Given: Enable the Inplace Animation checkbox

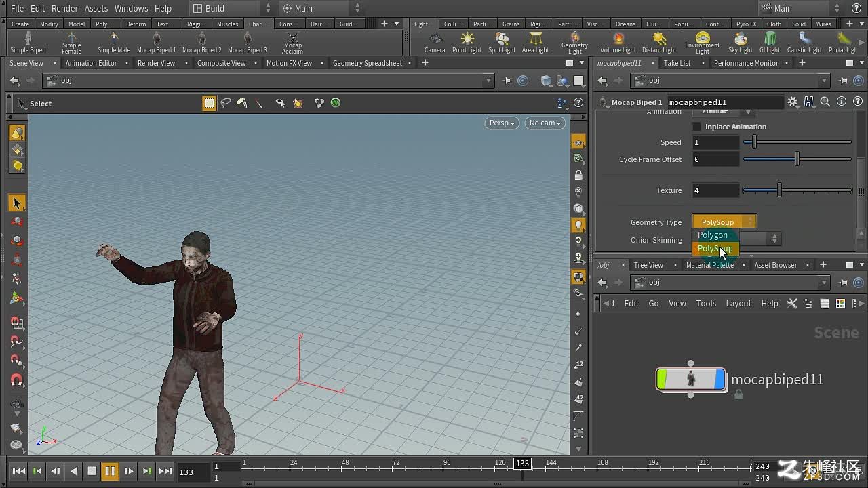Looking at the screenshot, I should [696, 127].
